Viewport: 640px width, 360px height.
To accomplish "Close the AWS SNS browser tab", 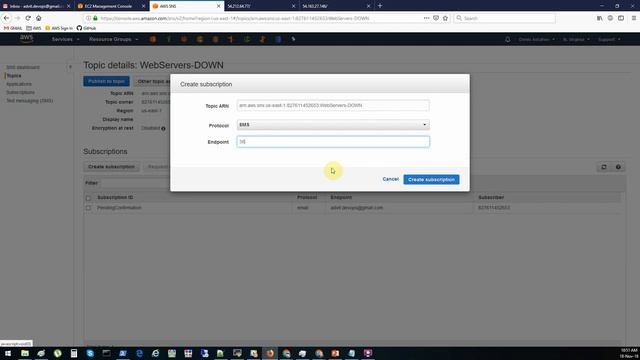I will 218,6.
